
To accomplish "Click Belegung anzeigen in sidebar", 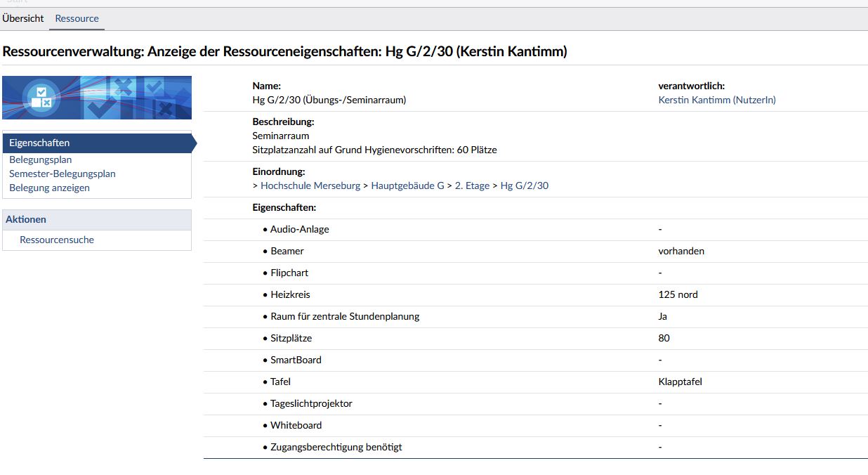I will 49,188.
